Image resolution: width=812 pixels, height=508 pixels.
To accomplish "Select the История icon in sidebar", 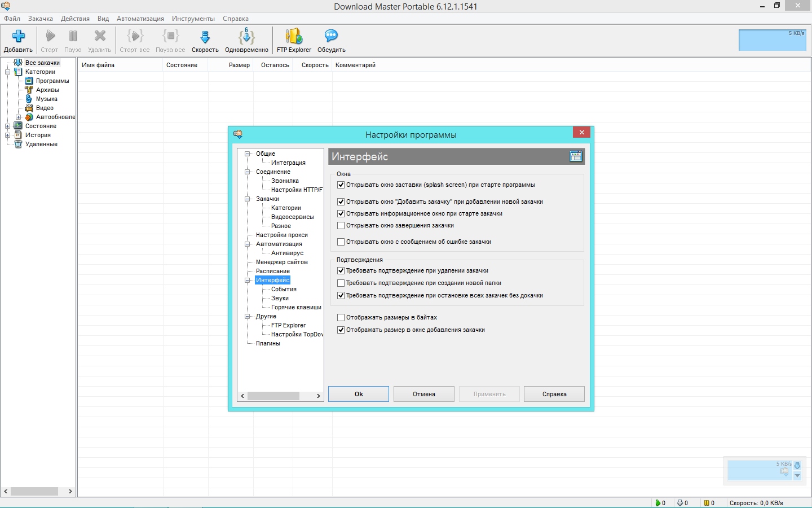I will [18, 135].
